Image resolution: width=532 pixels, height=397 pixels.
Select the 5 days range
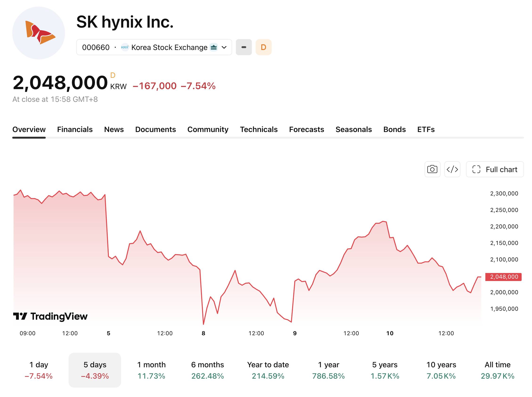click(95, 370)
